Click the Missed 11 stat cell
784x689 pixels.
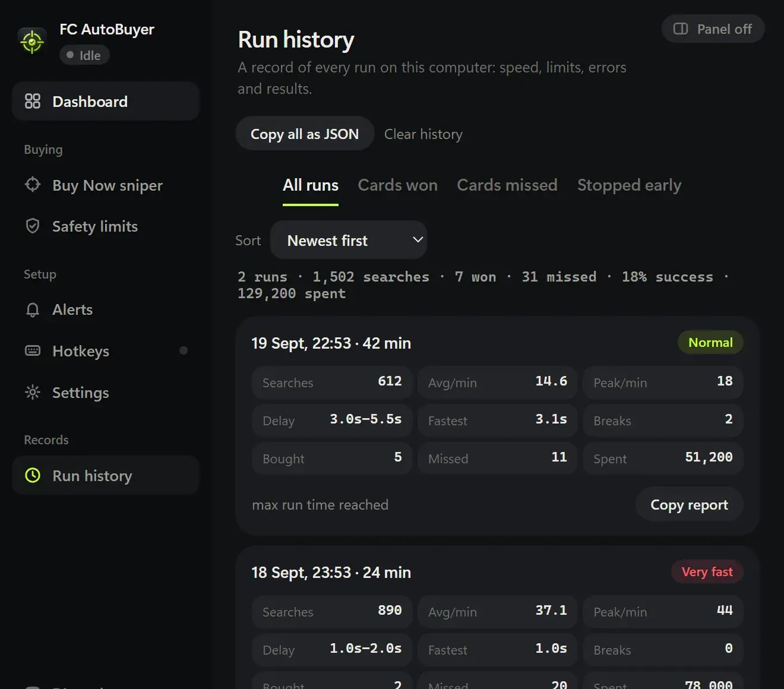497,458
